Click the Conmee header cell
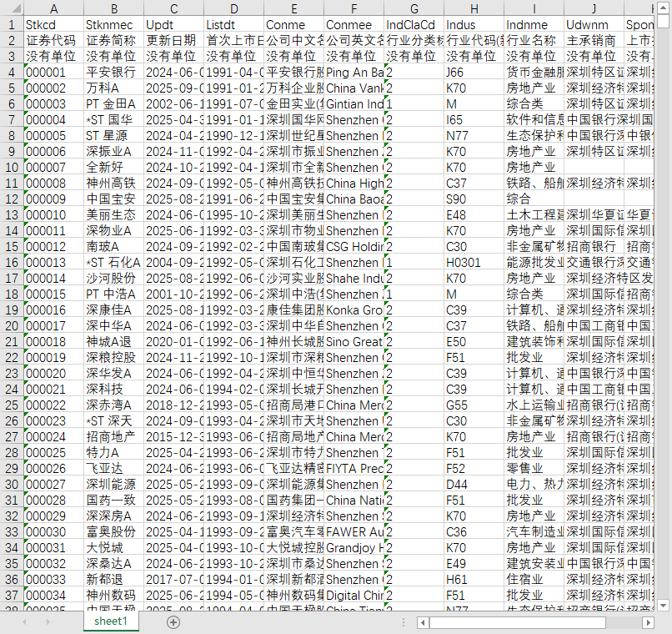Image resolution: width=672 pixels, height=634 pixels. pos(354,24)
